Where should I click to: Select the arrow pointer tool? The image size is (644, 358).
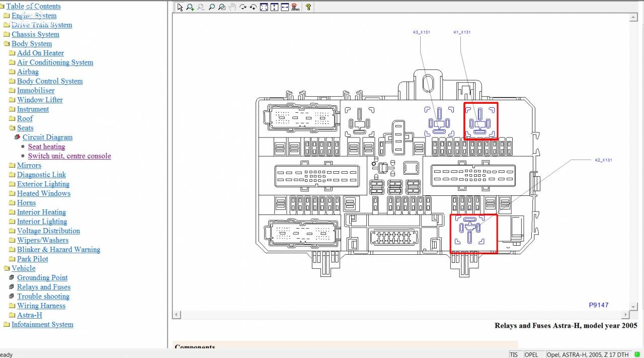coord(180,7)
